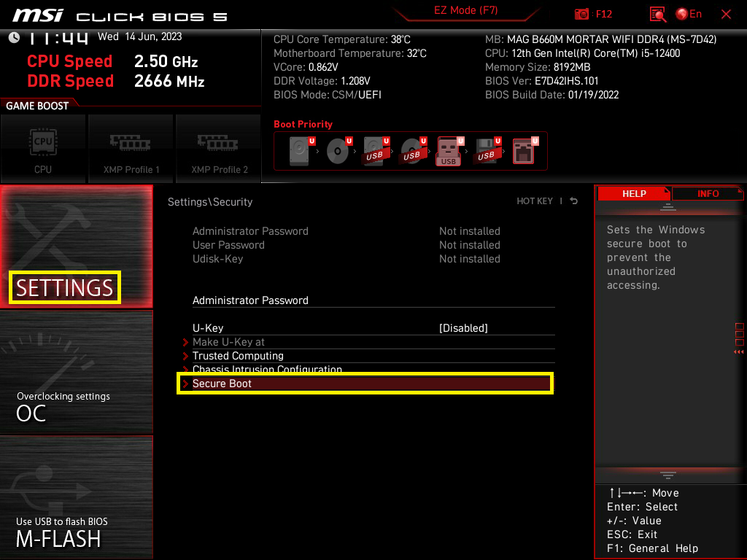Select the USB floppy boot device icon
The image size is (747, 560).
click(x=487, y=151)
